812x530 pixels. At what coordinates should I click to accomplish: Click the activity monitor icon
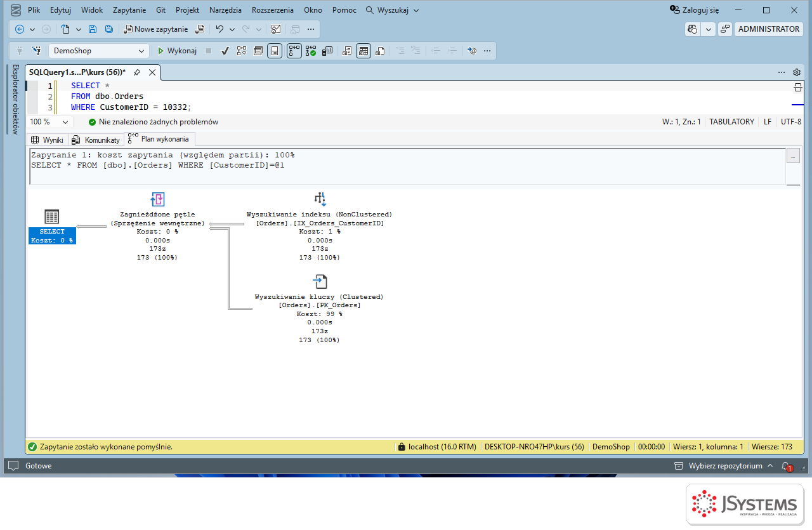(276, 29)
